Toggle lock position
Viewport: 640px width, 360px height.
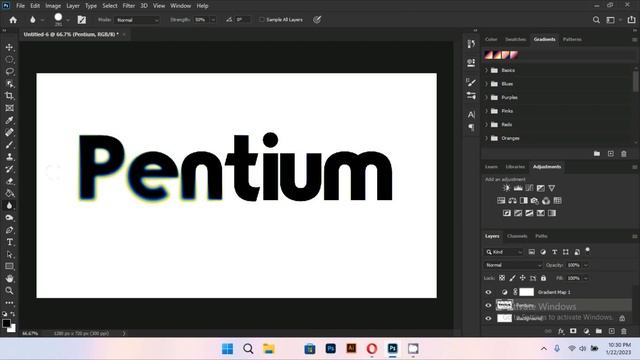522,278
